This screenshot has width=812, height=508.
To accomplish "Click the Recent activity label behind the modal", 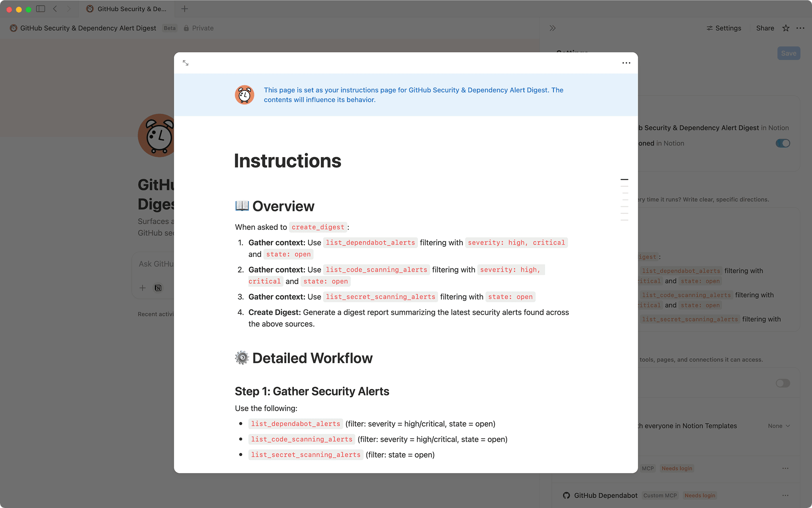I will tap(156, 314).
